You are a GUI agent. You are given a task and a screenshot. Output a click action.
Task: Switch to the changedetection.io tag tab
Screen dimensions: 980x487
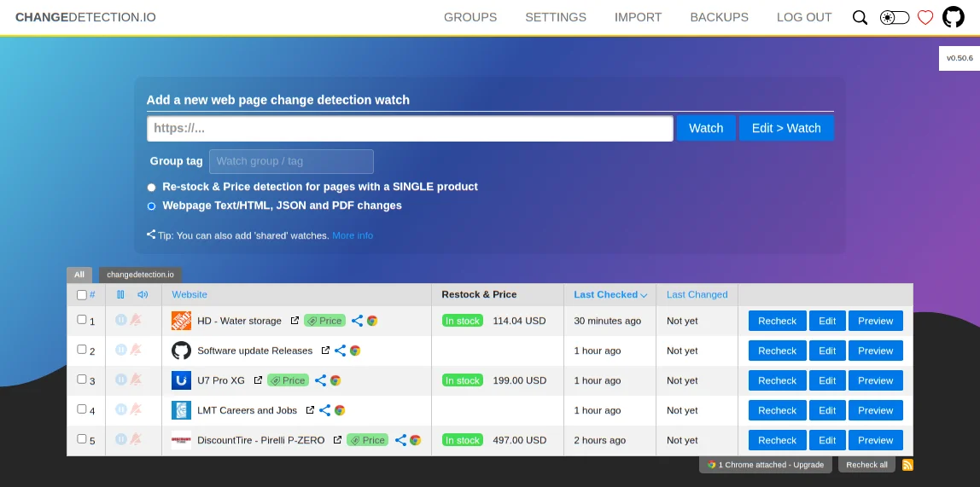[x=140, y=275]
